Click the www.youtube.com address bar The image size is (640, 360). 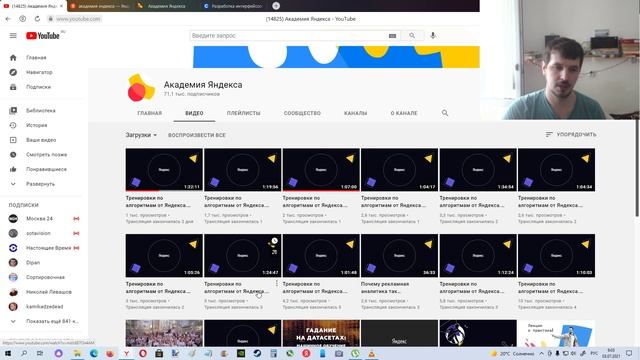coord(78,19)
